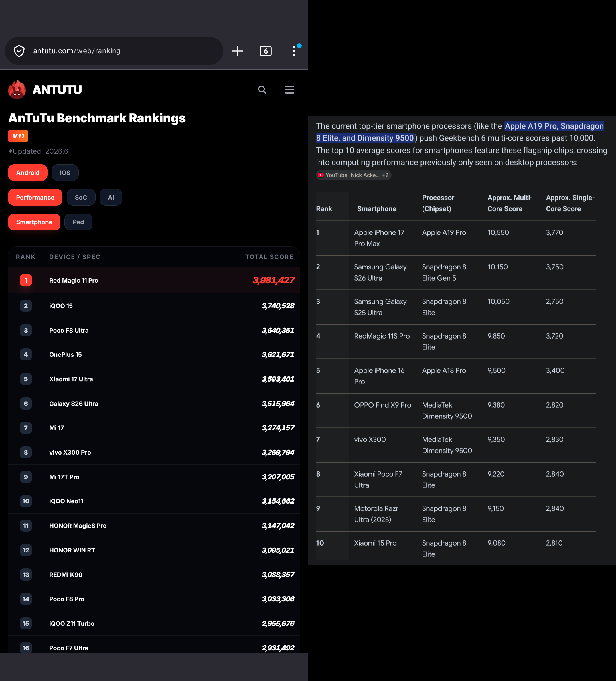Open a new browser tab with plus icon
Viewport: 616px width, 681px height.
pyautogui.click(x=237, y=51)
